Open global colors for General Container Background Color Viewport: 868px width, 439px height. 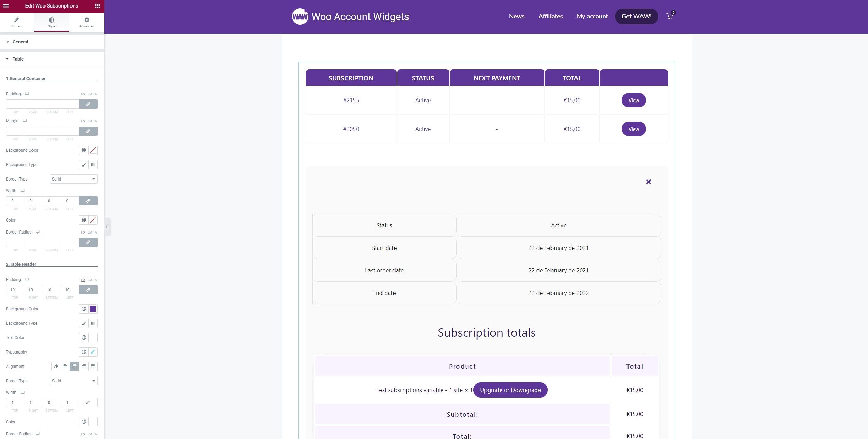pos(84,150)
